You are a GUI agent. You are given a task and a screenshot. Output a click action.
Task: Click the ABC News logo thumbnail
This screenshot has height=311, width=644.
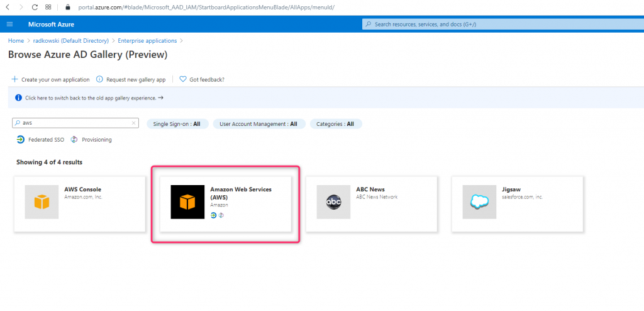[333, 201]
